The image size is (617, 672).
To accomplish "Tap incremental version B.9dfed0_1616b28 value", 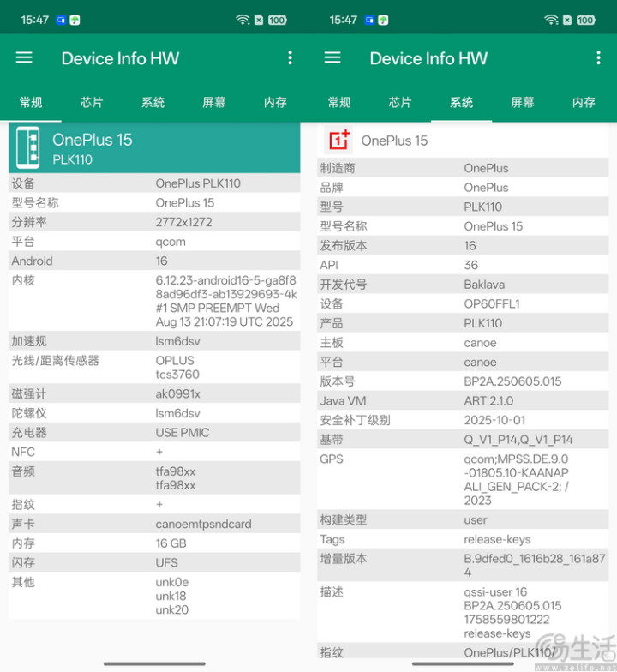I will (535, 565).
